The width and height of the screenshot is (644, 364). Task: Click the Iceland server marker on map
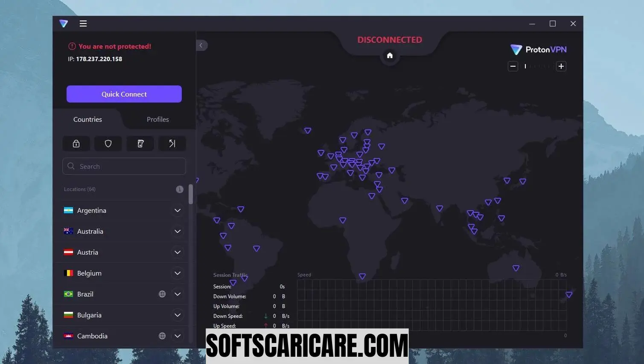pyautogui.click(x=308, y=131)
